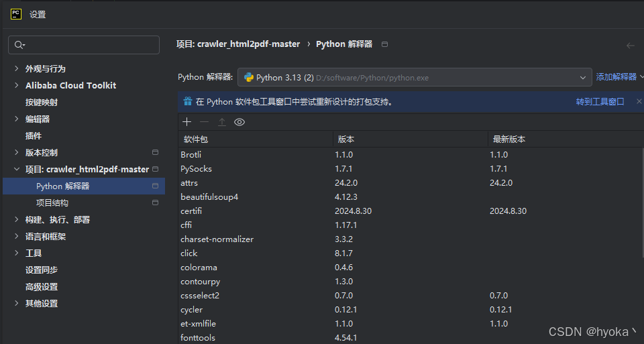The height and width of the screenshot is (344, 644).
Task: Click the project icon next to 项目结构
Action: (155, 203)
